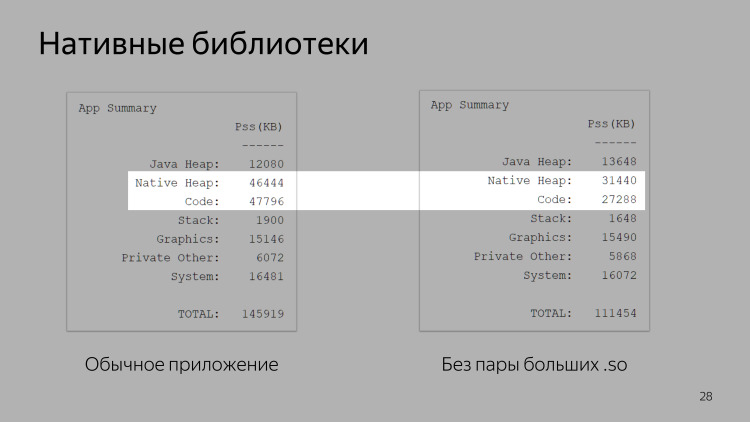Click slide number 28

pos(706,396)
